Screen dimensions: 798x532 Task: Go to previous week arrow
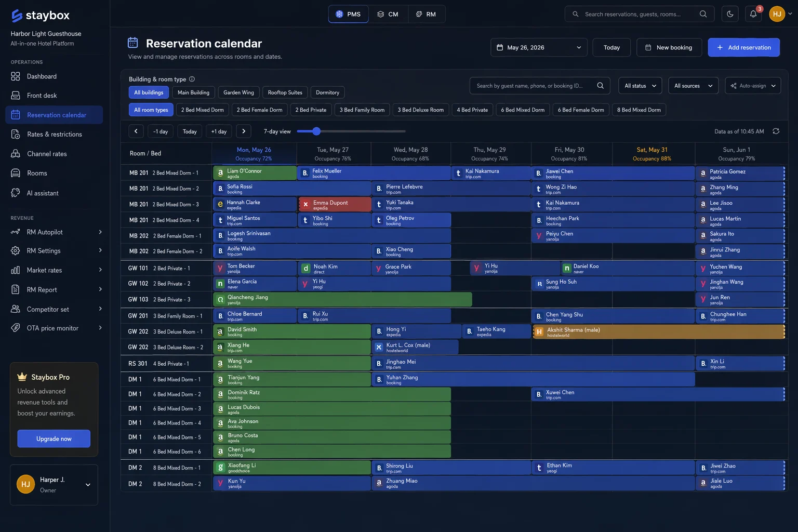[x=136, y=131]
